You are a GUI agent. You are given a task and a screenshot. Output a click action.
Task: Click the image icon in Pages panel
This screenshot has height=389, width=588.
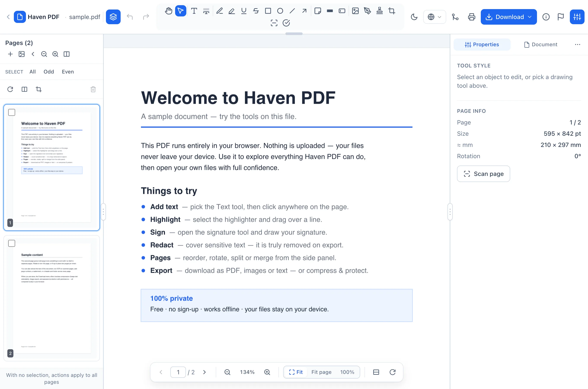click(22, 54)
